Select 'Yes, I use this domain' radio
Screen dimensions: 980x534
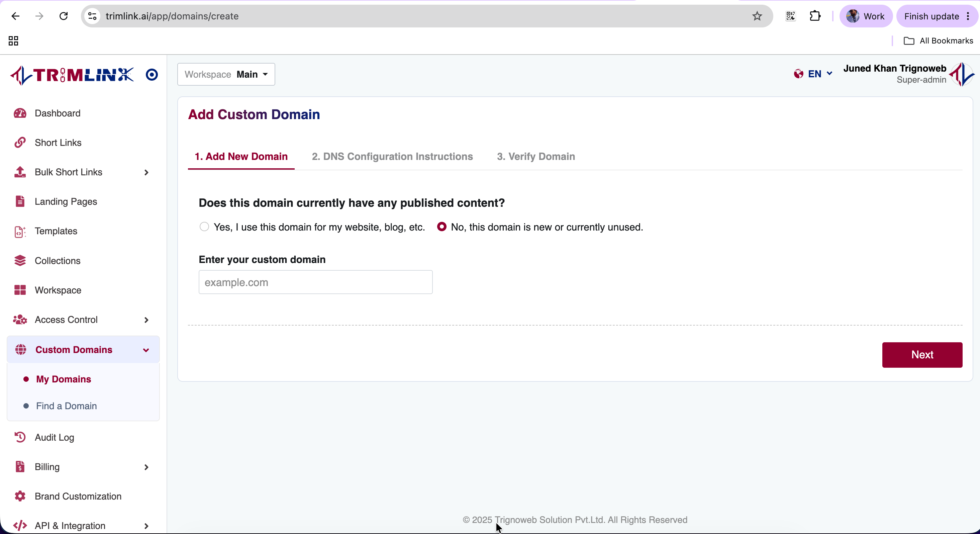click(x=204, y=227)
